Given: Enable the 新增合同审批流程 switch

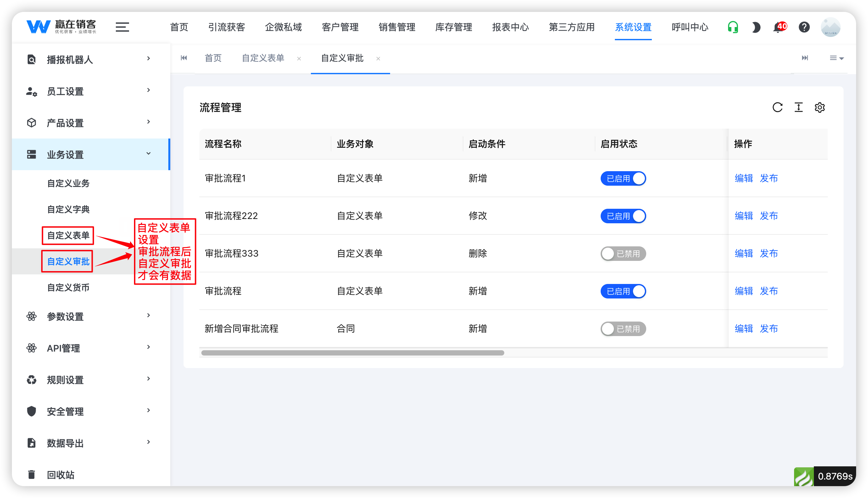Looking at the screenshot, I should tap(623, 329).
